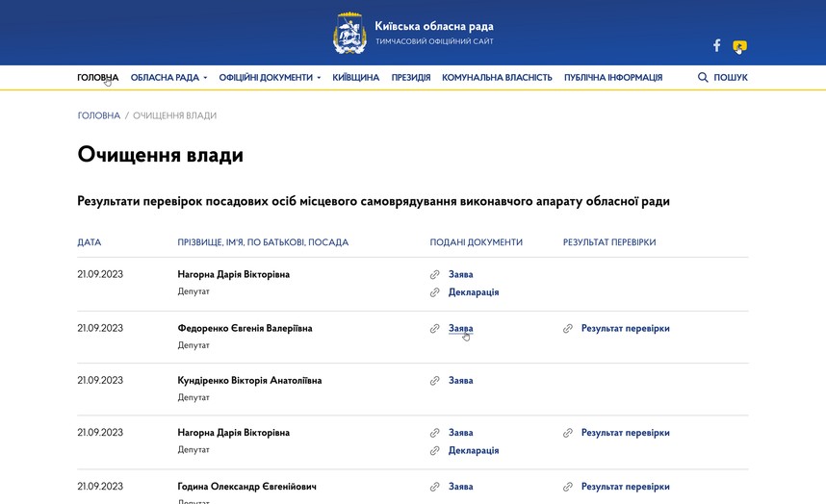Image resolution: width=826 pixels, height=504 pixels.
Task: Click the ПРІЗВИЩЕ, ІМ'Я, ПО БАТЬКОВІ, ПОСАДА header
Action: tap(263, 242)
